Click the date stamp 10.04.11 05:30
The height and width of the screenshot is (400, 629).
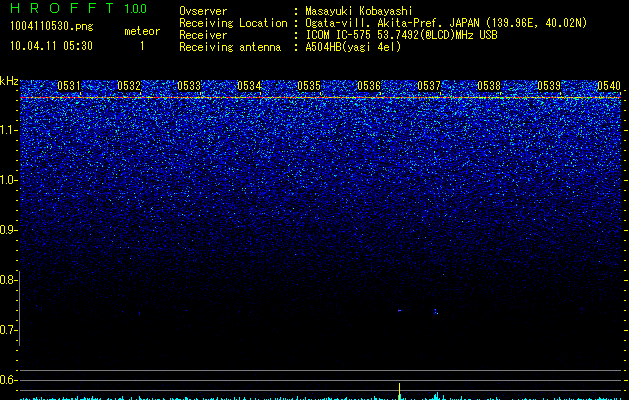pyautogui.click(x=51, y=46)
